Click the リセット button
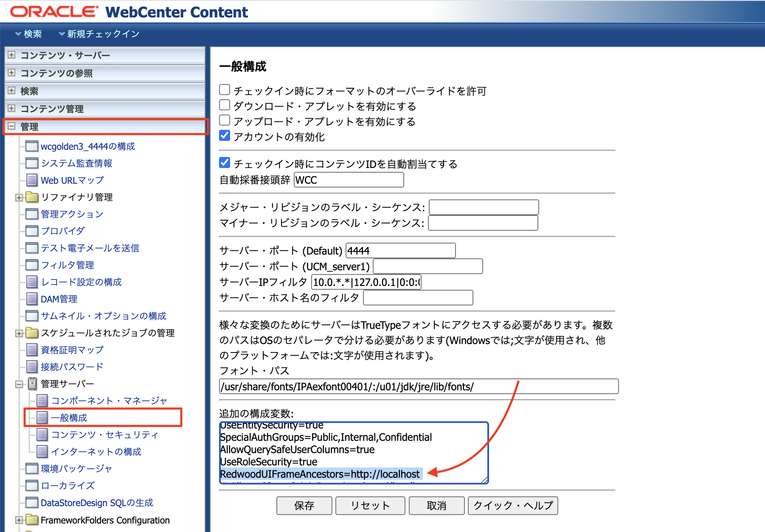The height and width of the screenshot is (532, 765). pos(370,506)
